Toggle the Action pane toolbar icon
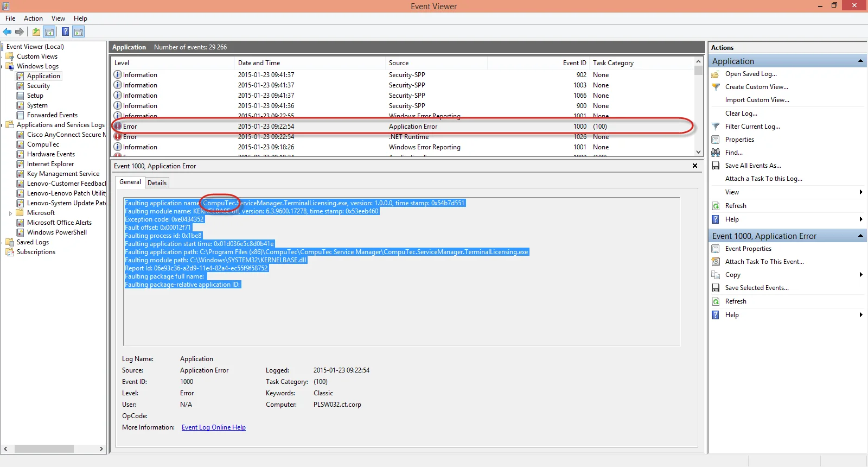 [79, 31]
